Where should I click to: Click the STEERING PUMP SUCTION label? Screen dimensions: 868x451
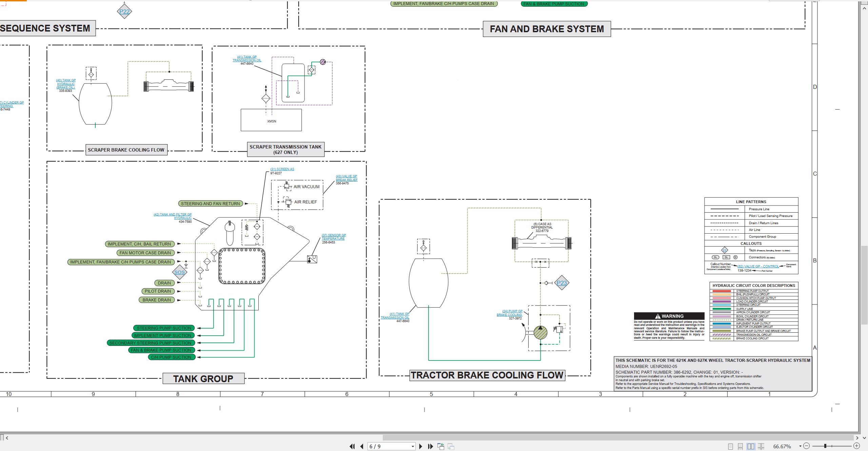click(x=164, y=328)
